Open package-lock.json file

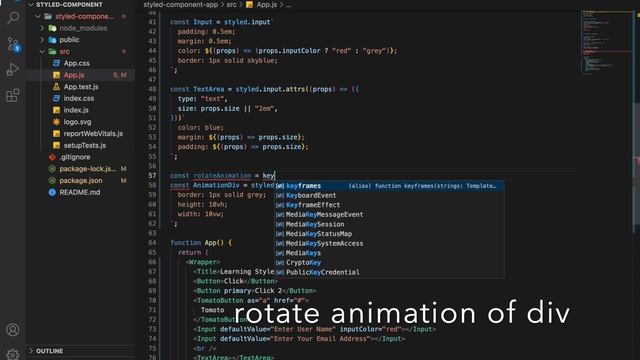point(87,169)
